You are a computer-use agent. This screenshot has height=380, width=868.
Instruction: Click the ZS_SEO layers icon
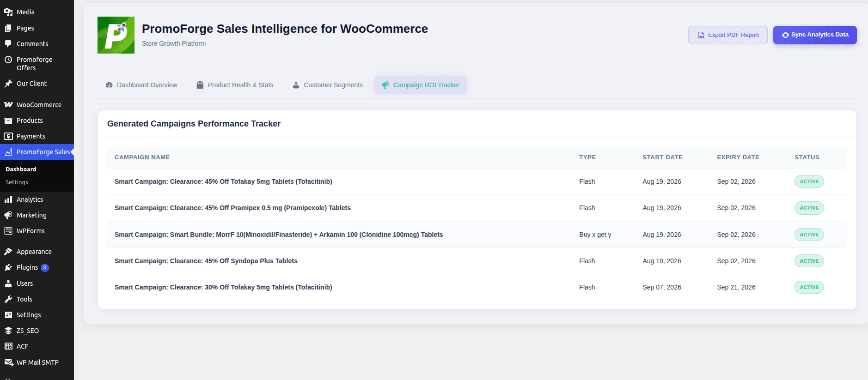8,331
